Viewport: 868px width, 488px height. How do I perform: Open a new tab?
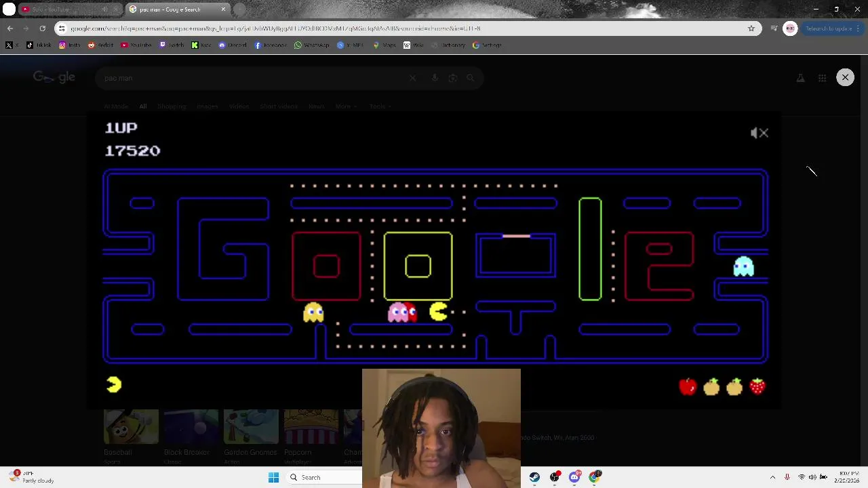click(240, 9)
